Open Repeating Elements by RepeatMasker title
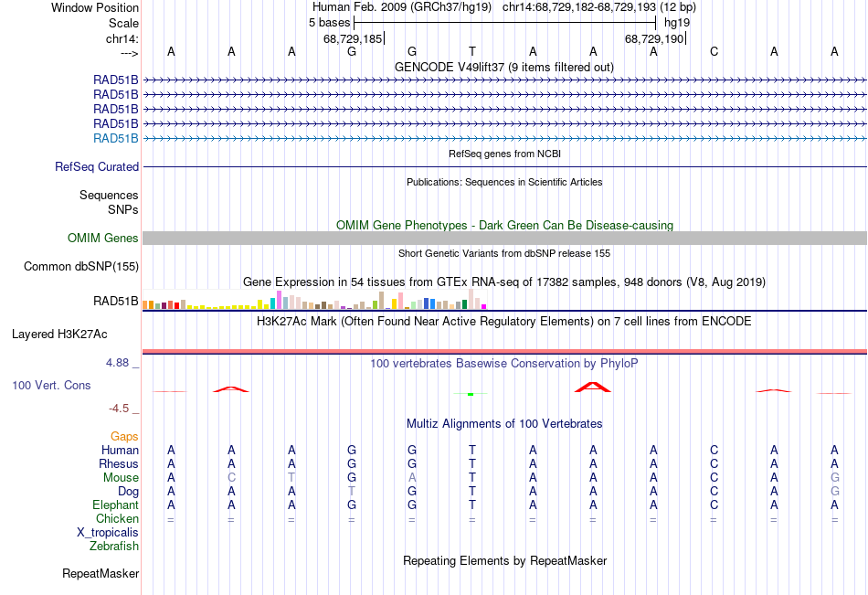Viewport: 868px width, 595px height. tap(505, 560)
